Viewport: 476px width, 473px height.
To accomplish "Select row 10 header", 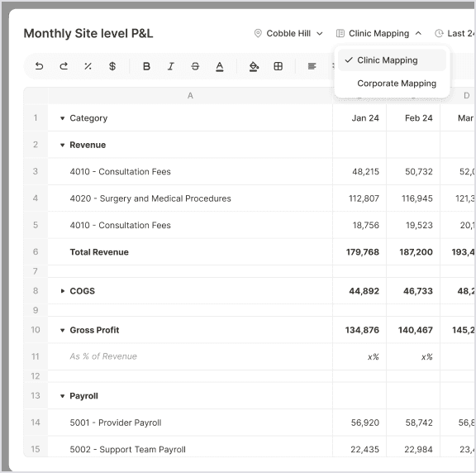I will [x=36, y=330].
